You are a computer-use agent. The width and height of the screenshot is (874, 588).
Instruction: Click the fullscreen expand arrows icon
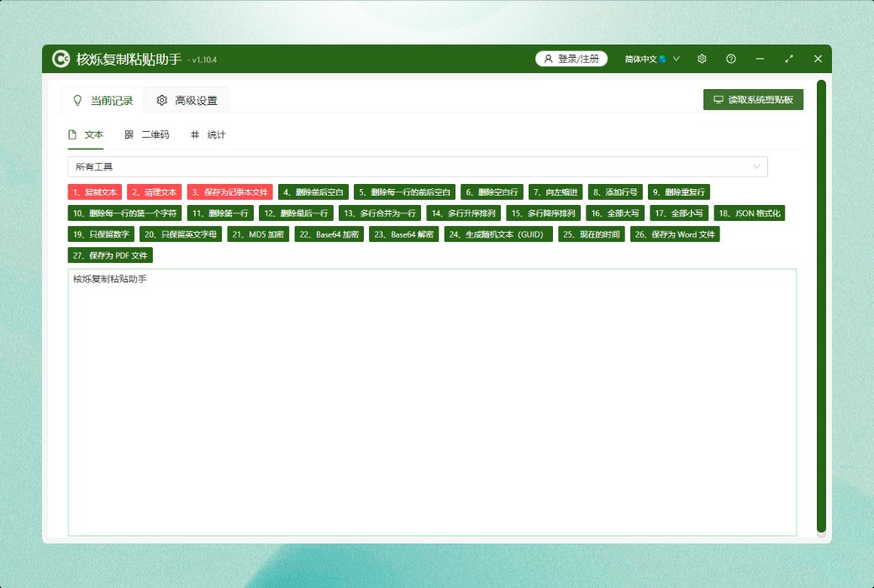[x=788, y=59]
